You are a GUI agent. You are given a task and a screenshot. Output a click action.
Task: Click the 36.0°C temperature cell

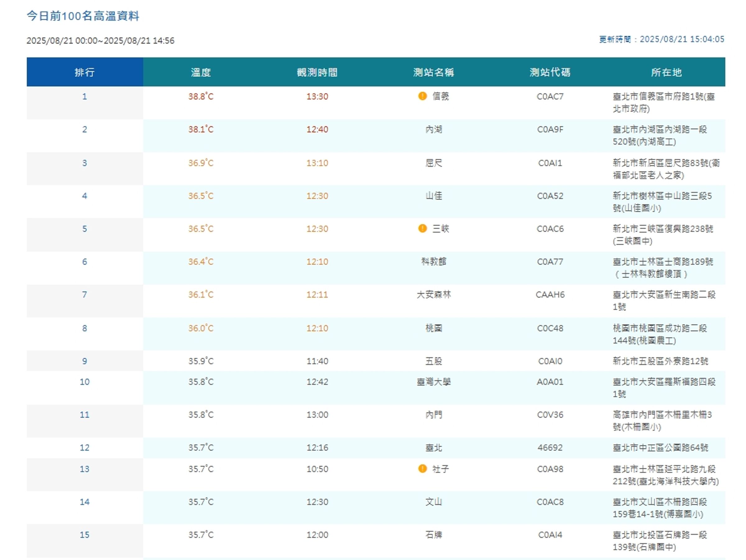(x=201, y=328)
